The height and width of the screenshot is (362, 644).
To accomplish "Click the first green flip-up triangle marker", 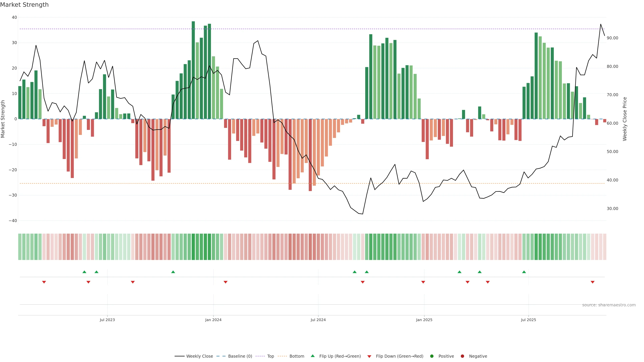I will [x=84, y=272].
